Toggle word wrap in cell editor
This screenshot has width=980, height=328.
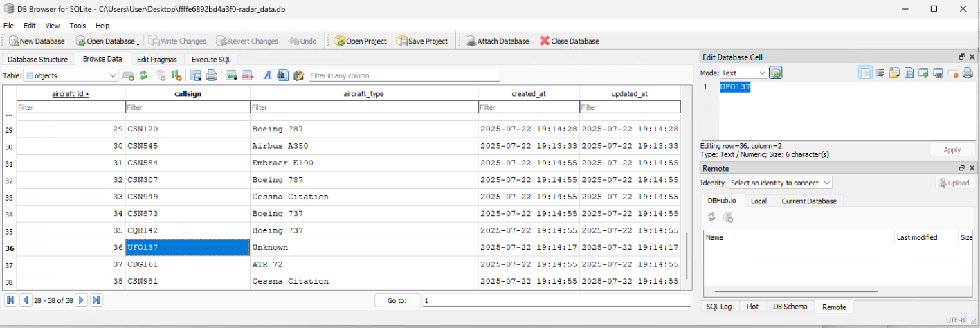[880, 73]
